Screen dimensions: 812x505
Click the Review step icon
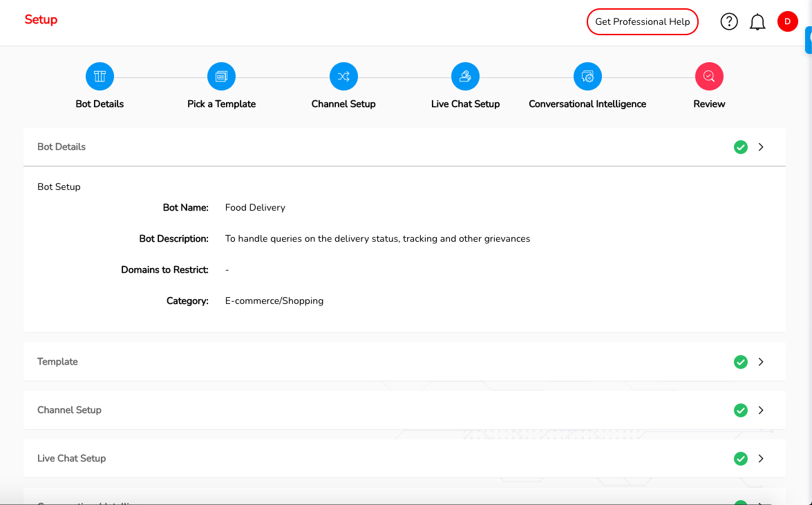[709, 76]
